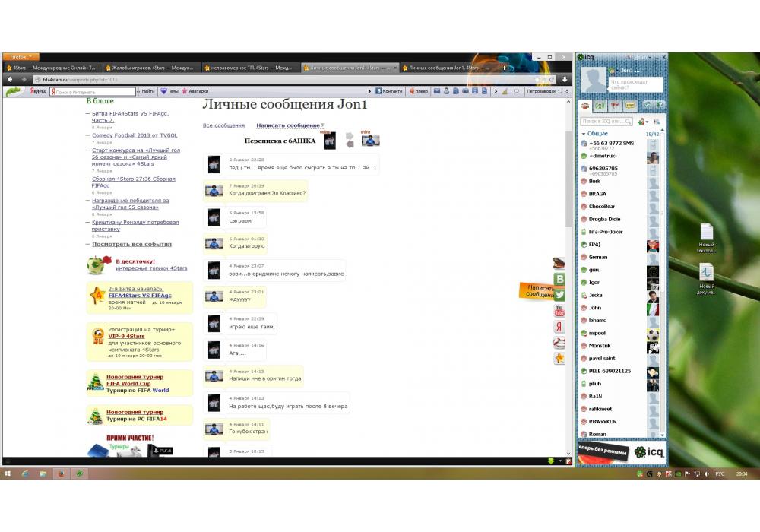Click Firefox back arrow button

tap(11, 79)
